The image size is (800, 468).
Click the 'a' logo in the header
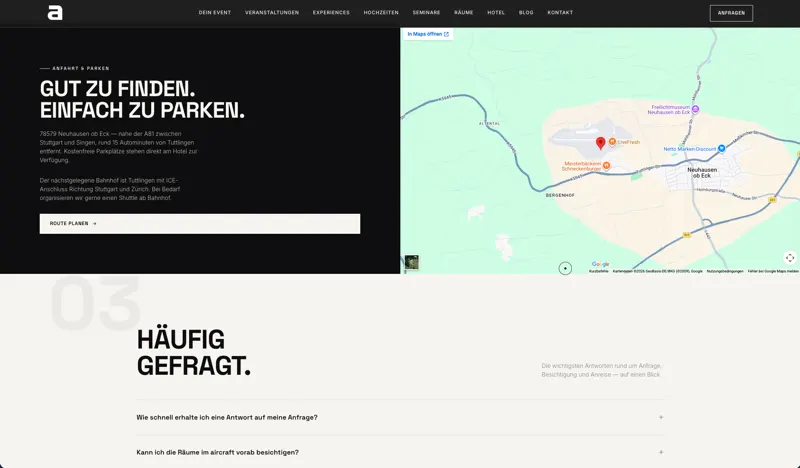pos(55,13)
